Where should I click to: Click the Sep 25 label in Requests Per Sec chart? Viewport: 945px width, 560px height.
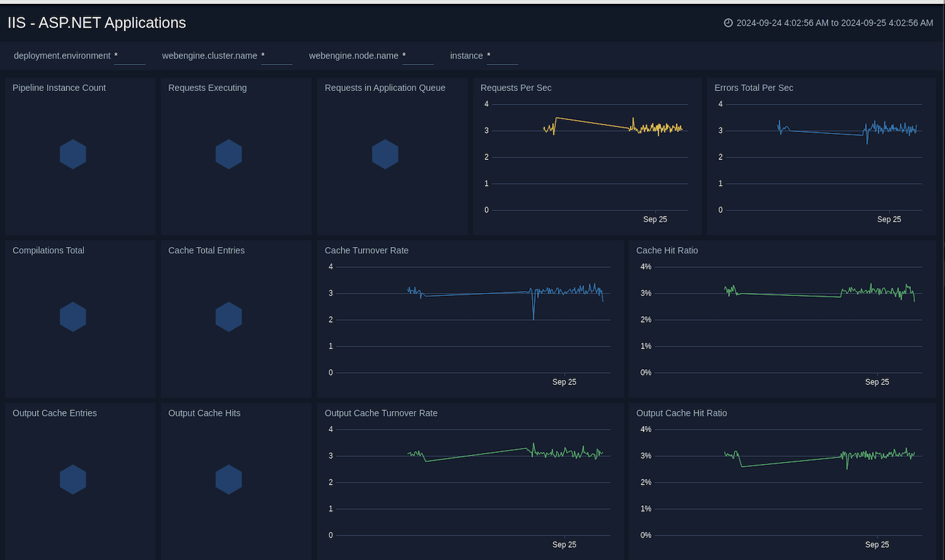(655, 219)
